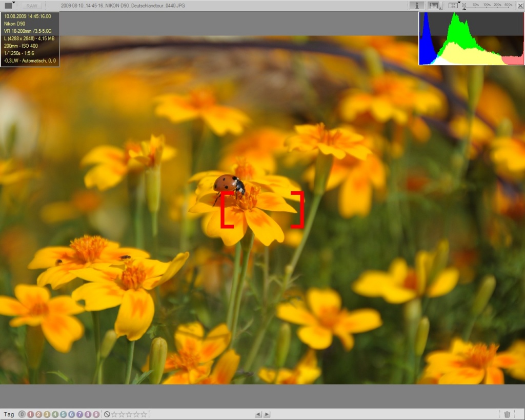525x420 pixels.
Task: Open the view mode dropdown arrow
Action: (x=459, y=3)
